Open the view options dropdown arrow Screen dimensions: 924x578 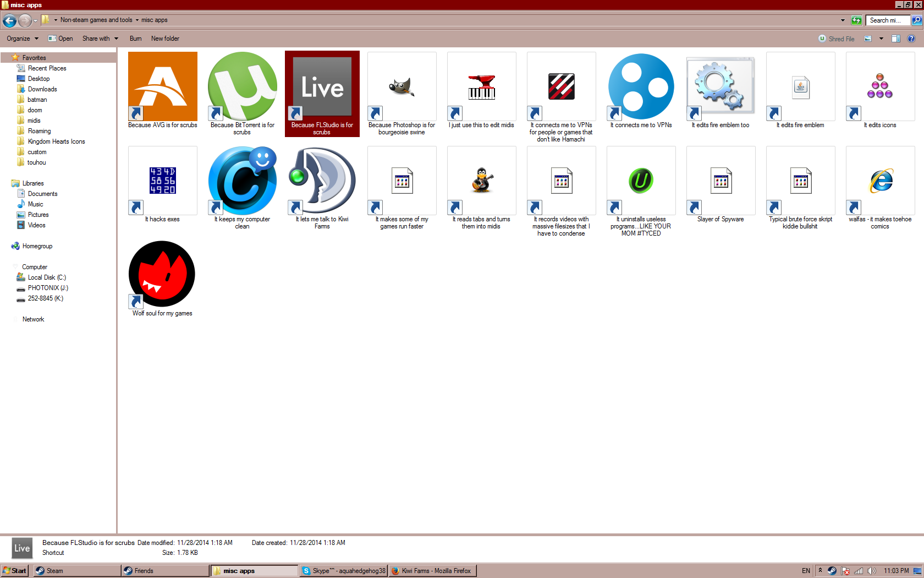point(881,39)
